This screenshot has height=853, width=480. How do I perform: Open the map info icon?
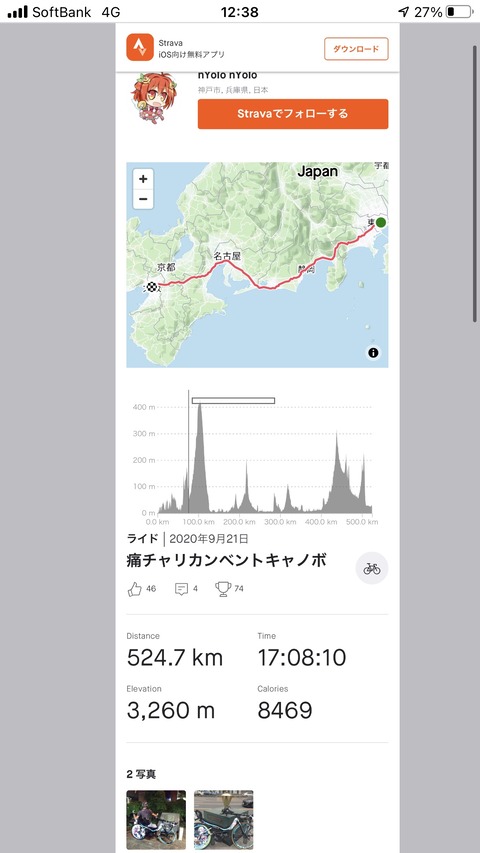click(373, 353)
